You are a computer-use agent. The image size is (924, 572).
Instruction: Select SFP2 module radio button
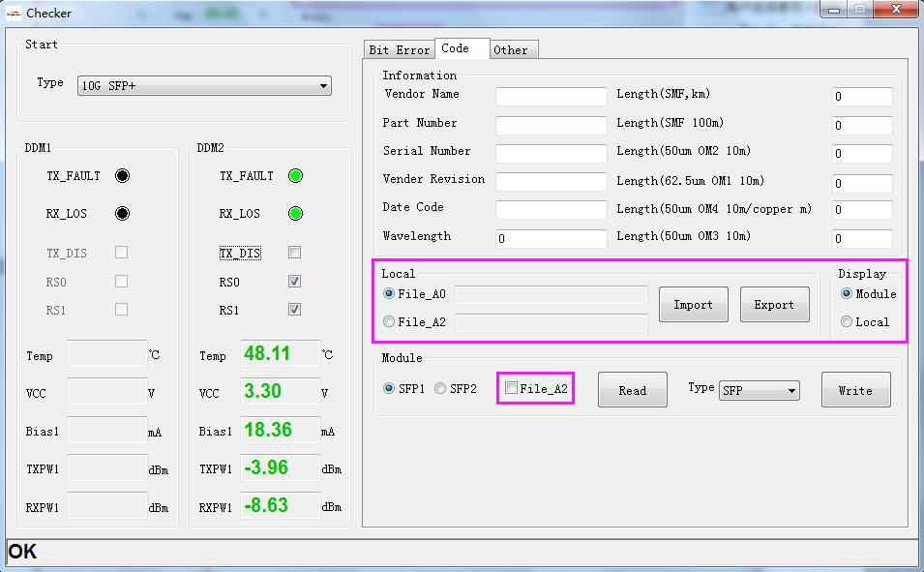pyautogui.click(x=440, y=389)
